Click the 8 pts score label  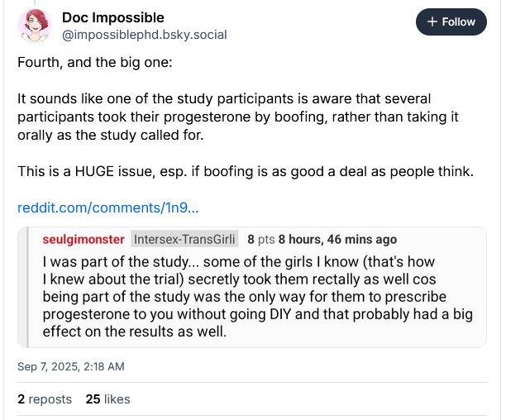tap(261, 240)
